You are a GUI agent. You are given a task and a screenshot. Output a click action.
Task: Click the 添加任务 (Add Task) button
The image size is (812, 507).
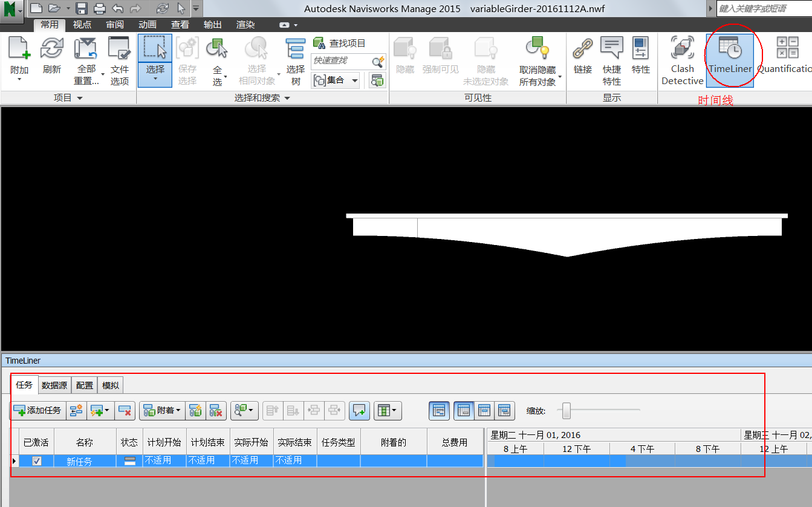tap(38, 410)
